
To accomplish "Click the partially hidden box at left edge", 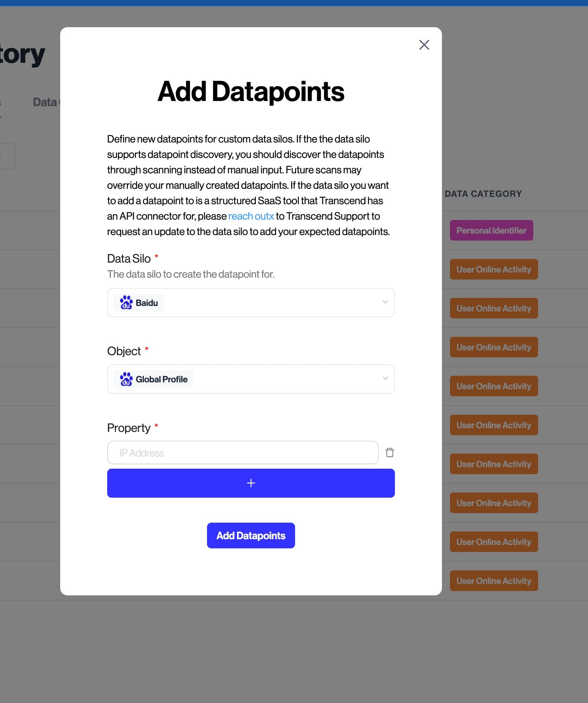I will coord(7,156).
